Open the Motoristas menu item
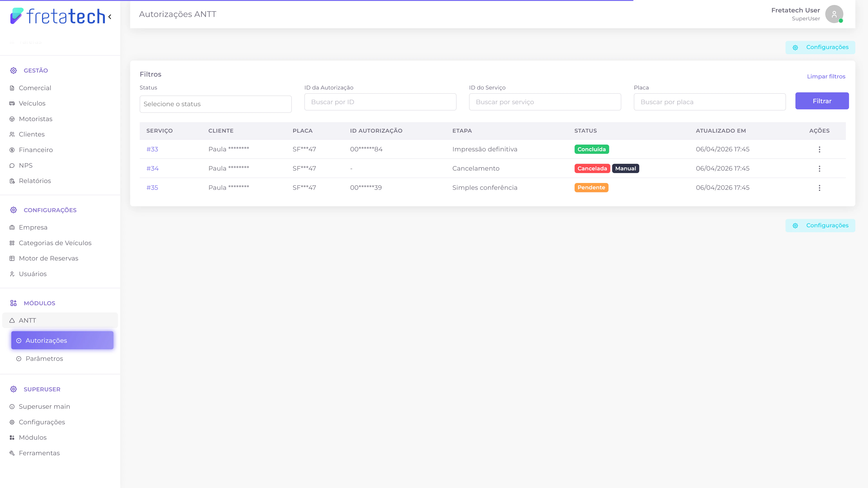This screenshot has height=488, width=868. (35, 119)
